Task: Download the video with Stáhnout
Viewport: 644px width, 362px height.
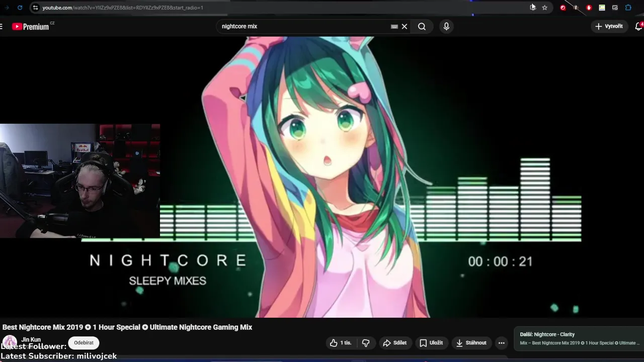Action: (471, 343)
